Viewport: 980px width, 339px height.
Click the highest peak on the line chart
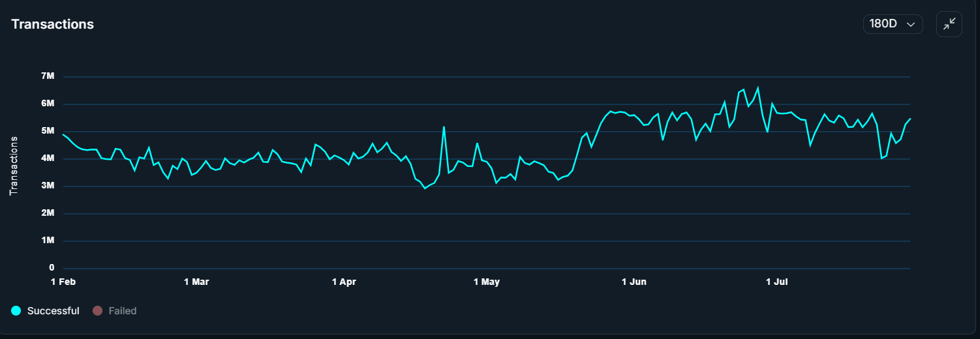click(758, 87)
